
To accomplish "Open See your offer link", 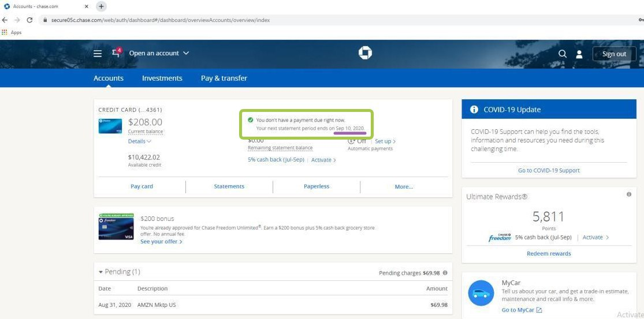I will pyautogui.click(x=161, y=242).
